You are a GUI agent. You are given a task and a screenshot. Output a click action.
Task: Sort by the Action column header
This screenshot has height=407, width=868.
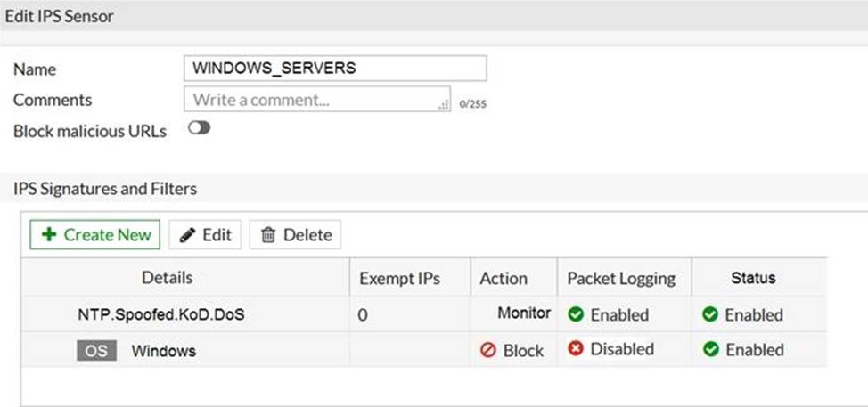coord(504,279)
